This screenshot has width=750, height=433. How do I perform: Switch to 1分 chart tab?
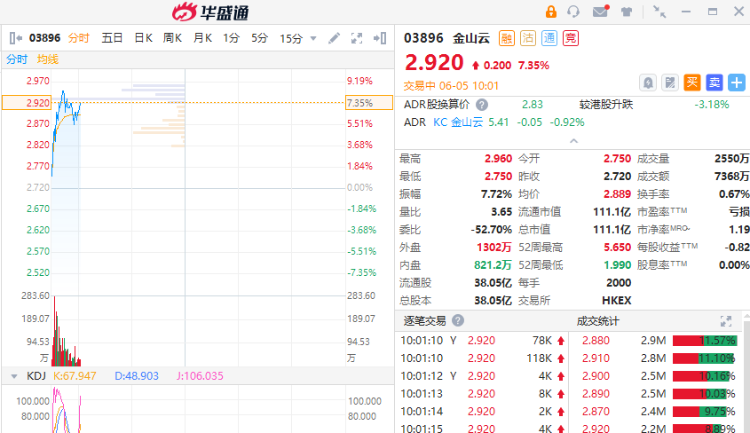click(x=231, y=38)
